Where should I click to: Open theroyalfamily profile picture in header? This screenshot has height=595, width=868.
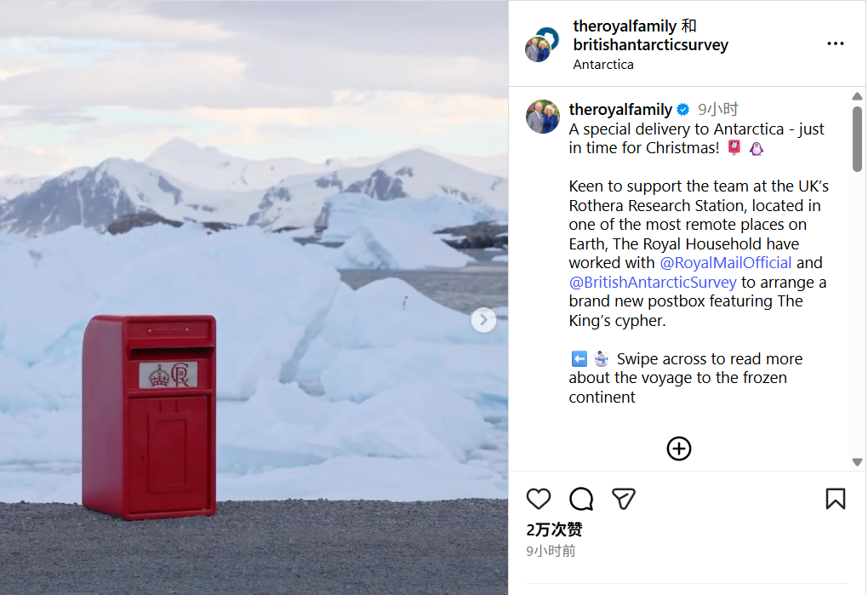[541, 44]
